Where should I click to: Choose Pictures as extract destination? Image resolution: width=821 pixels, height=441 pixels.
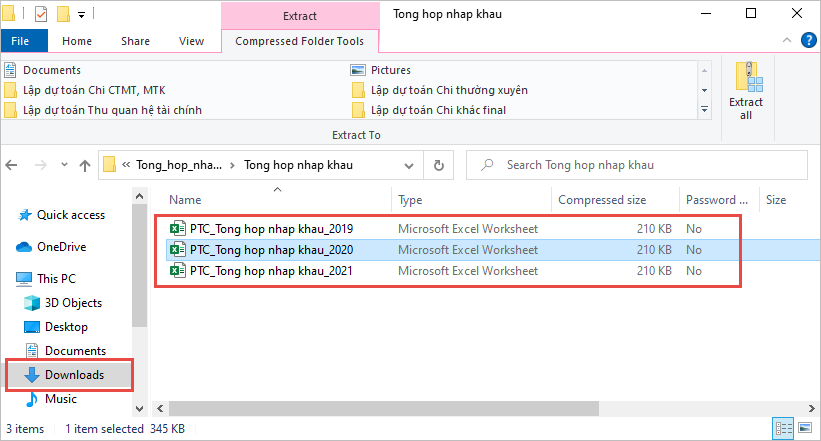coord(390,70)
